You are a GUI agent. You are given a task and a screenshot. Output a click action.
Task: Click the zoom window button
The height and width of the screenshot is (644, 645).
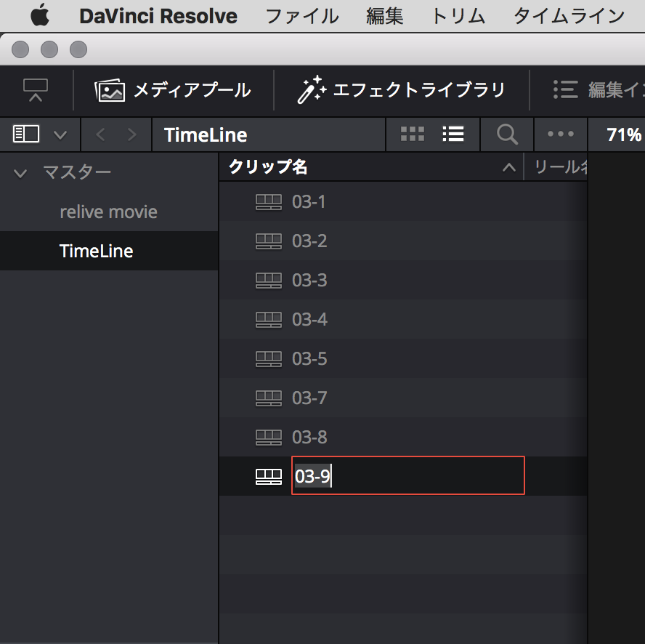tap(78, 49)
